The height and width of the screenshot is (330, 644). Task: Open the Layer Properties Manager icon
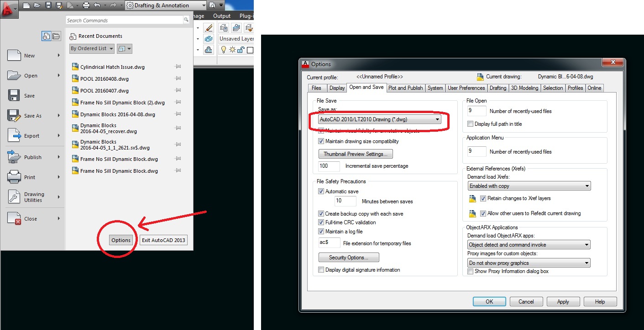[x=224, y=28]
